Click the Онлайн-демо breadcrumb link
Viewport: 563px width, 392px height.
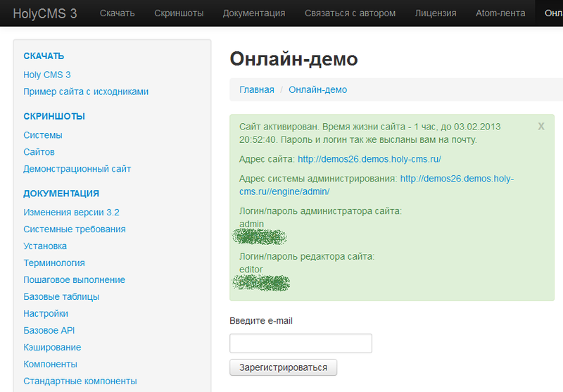coord(318,90)
